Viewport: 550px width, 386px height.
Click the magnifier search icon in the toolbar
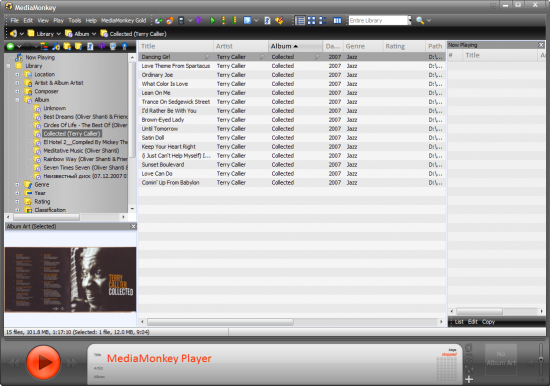click(x=420, y=21)
